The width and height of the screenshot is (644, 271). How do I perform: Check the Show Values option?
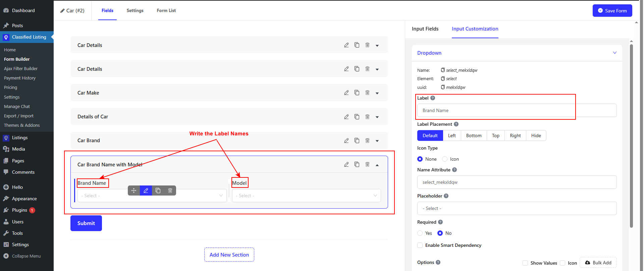[x=525, y=263]
